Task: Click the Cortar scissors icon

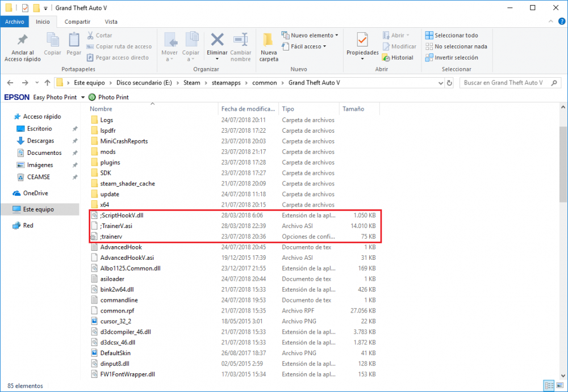Action: point(90,35)
